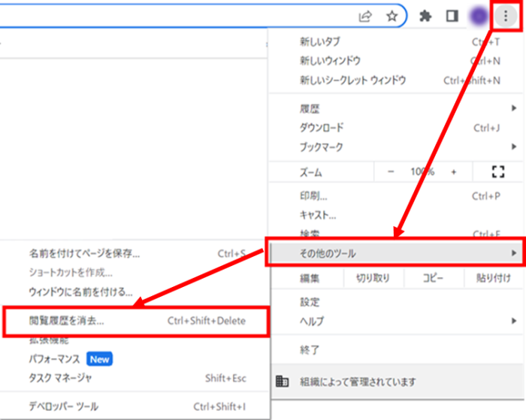
Task: Click the share page icon
Action: [x=366, y=16]
